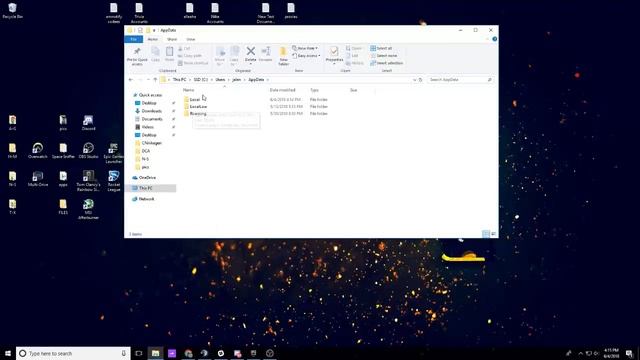This screenshot has height=360, width=640.
Task: Refresh the AppData folder view
Action: tap(420, 80)
